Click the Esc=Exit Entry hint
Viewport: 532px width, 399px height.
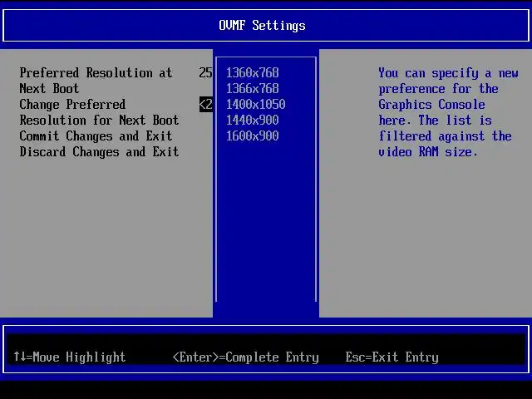392,357
